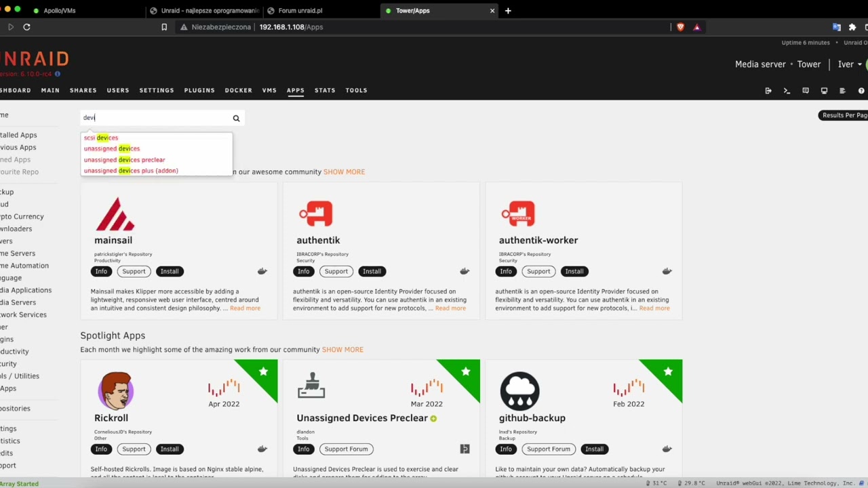Open Support Forum for Unassigned Devices Preclear

(x=346, y=449)
